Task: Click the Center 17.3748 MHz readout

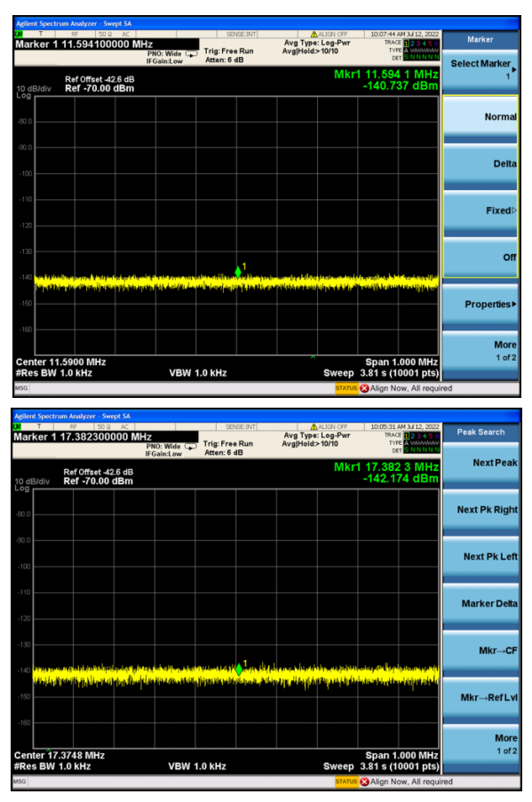Action: (60, 756)
